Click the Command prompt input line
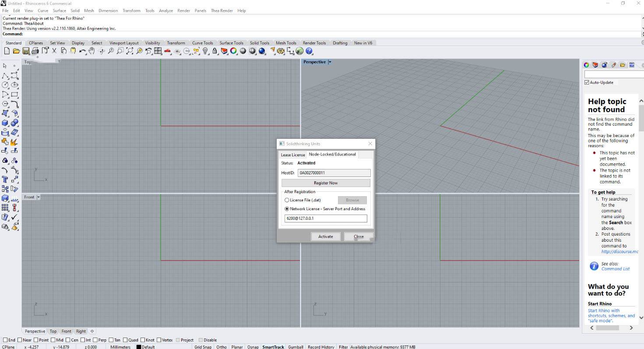 click(322, 34)
